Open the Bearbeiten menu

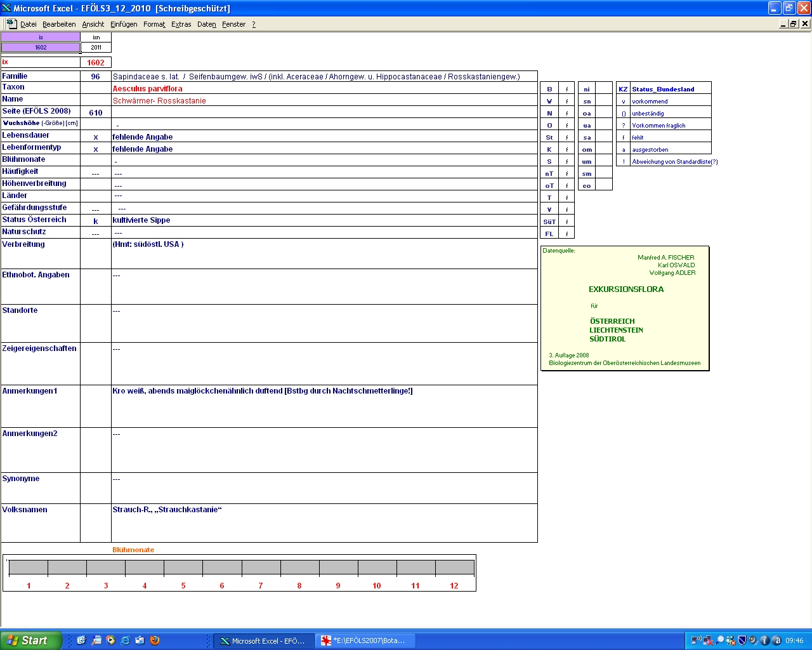[59, 24]
